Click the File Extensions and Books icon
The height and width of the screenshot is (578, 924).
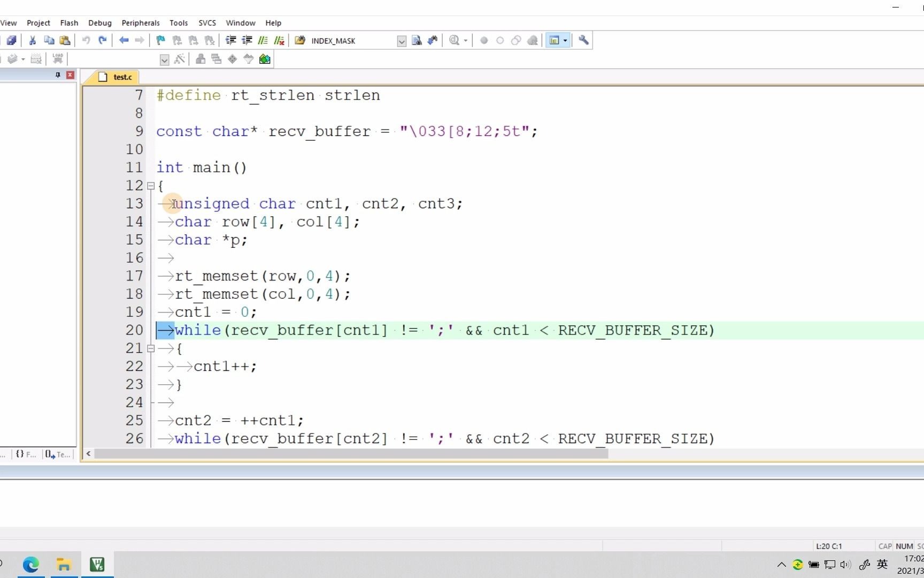pyautogui.click(x=201, y=59)
